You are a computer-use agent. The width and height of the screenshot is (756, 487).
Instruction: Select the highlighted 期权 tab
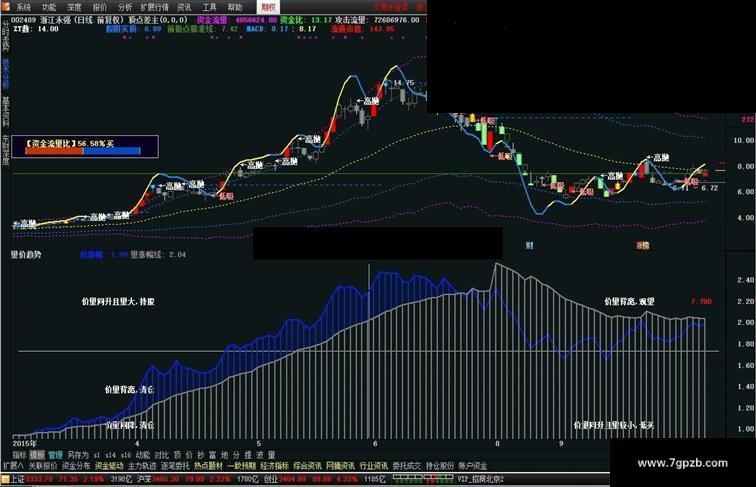click(x=269, y=7)
